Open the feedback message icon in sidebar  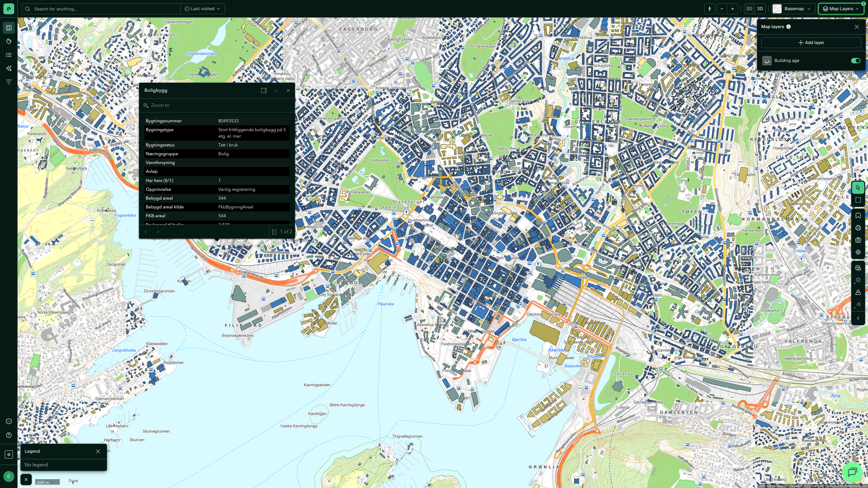[x=9, y=422]
